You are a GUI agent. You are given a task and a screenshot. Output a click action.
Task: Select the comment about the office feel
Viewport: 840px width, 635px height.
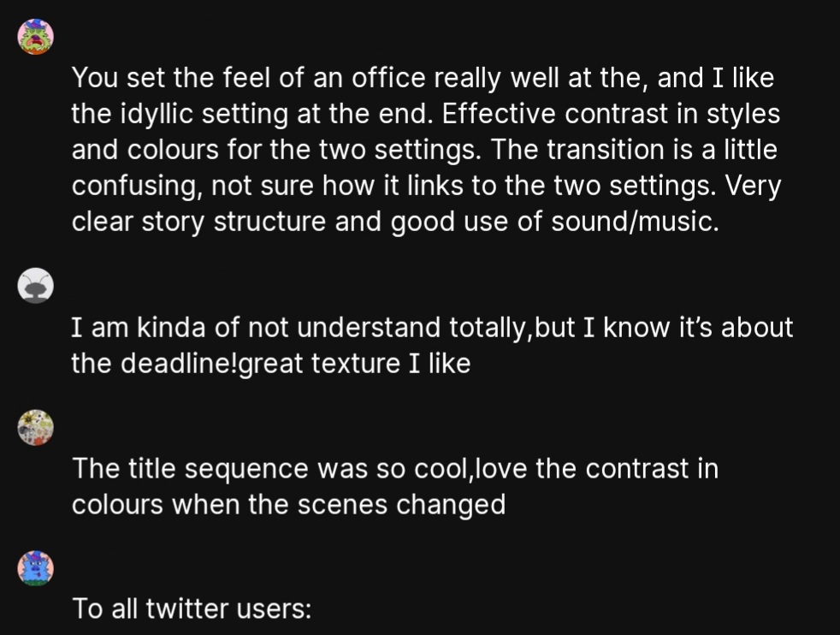pyautogui.click(x=426, y=150)
